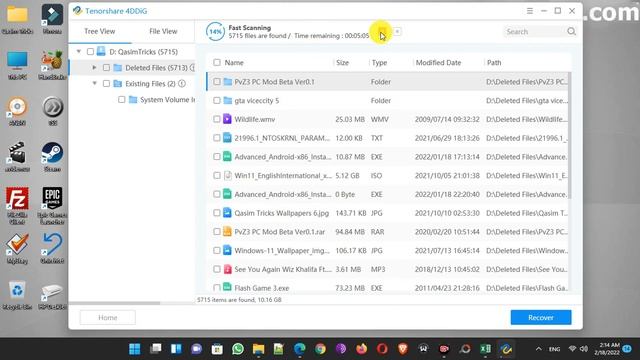Open WhatsApp from the taskbar
This screenshot has height=360, width=640.
tap(238, 349)
